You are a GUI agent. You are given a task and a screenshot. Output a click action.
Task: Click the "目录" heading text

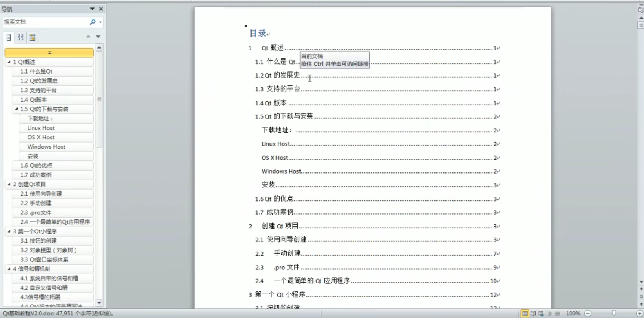click(x=258, y=34)
